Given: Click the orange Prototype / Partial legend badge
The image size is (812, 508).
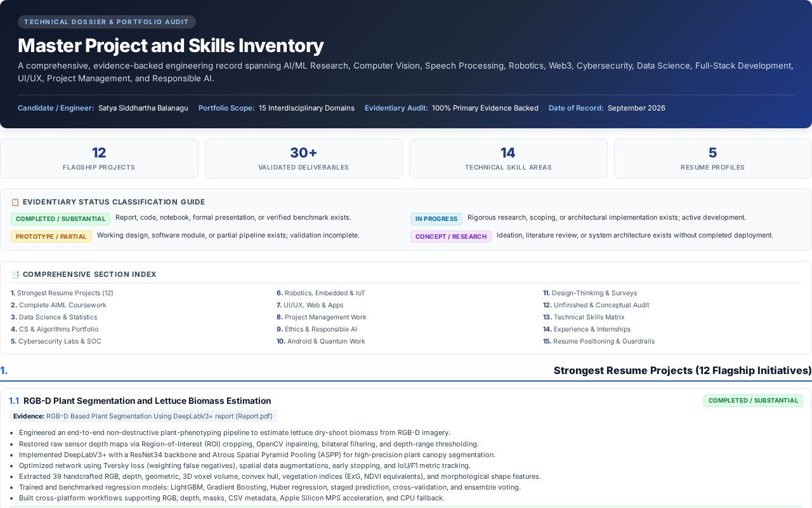Looking at the screenshot, I should tap(51, 237).
